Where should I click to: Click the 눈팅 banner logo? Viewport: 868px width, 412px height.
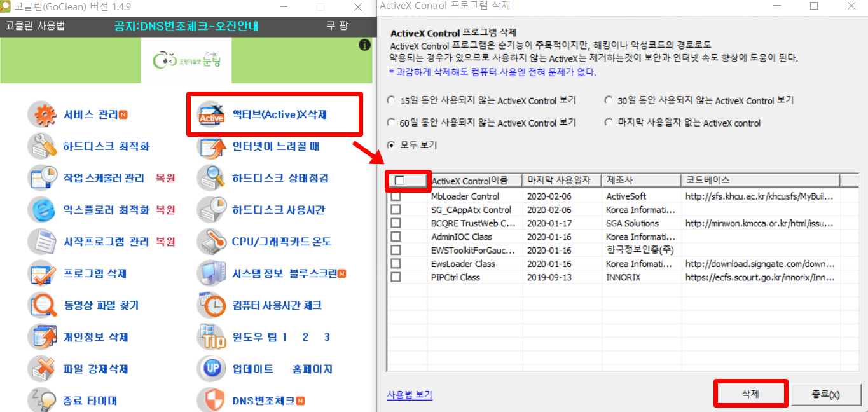pos(187,60)
